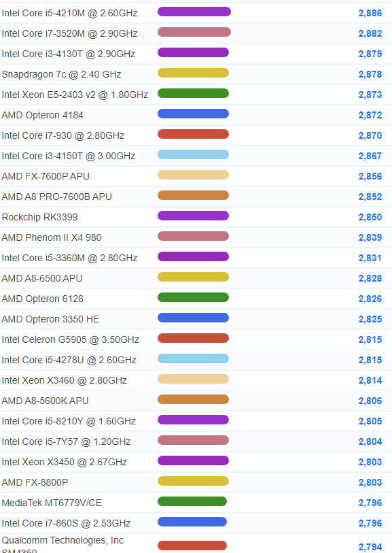
Task: Open the Intel Core i5-4210M @ 2.60GHz link
Action: [x=69, y=13]
